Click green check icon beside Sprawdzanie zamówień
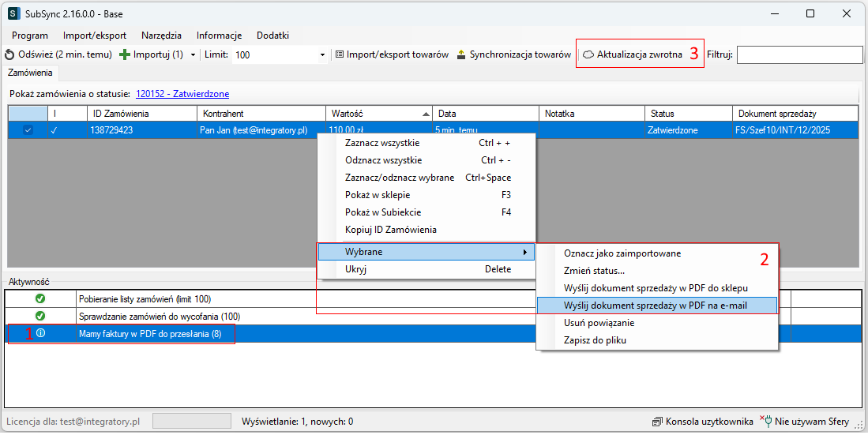 [39, 316]
